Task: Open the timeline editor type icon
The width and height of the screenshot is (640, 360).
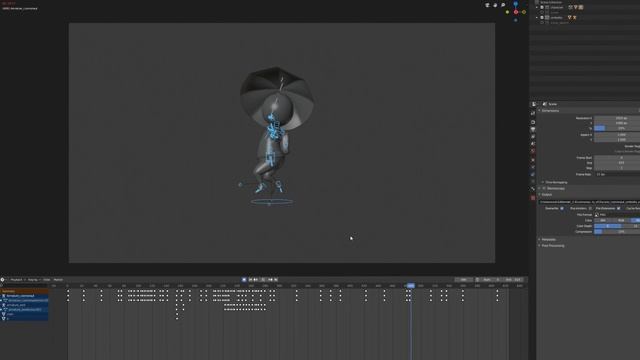Action: [x=3, y=280]
